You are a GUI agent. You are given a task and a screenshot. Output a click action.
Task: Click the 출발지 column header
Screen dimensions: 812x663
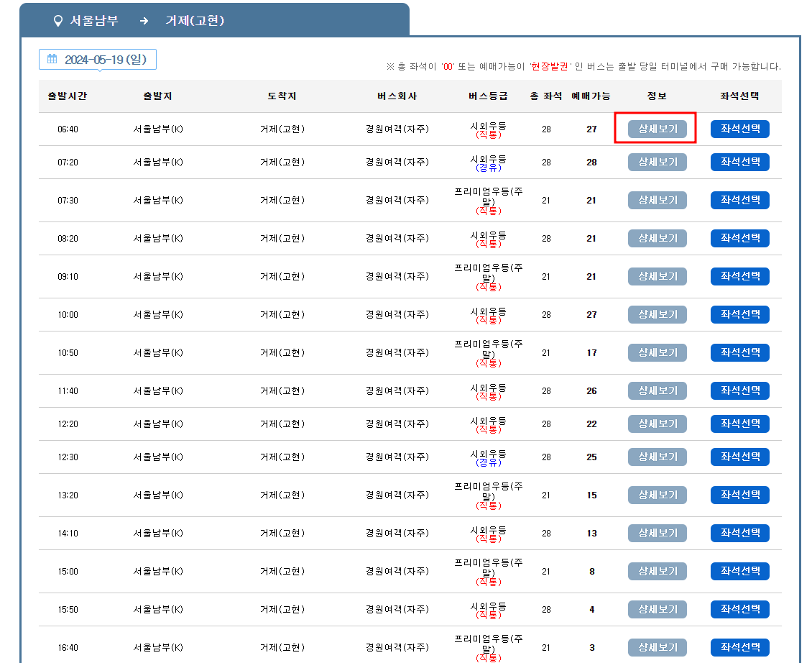pyautogui.click(x=157, y=96)
